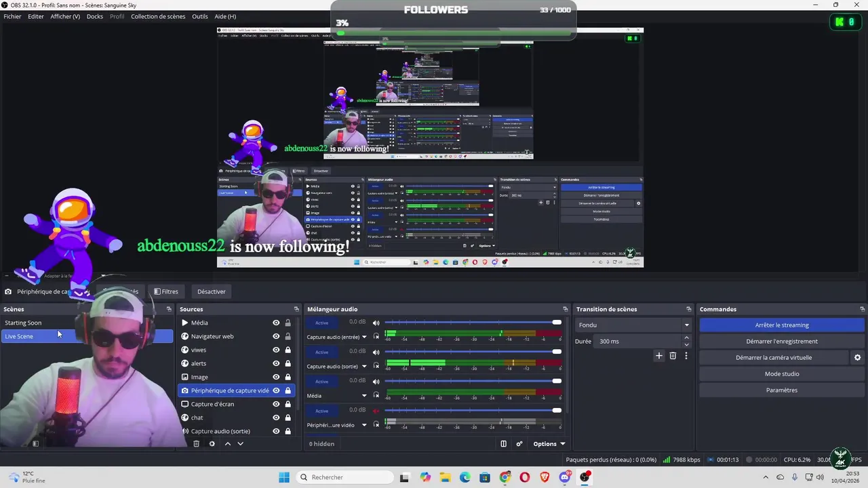This screenshot has width=868, height=488.
Task: Open the Fondu transition dropdown
Action: pyautogui.click(x=633, y=325)
